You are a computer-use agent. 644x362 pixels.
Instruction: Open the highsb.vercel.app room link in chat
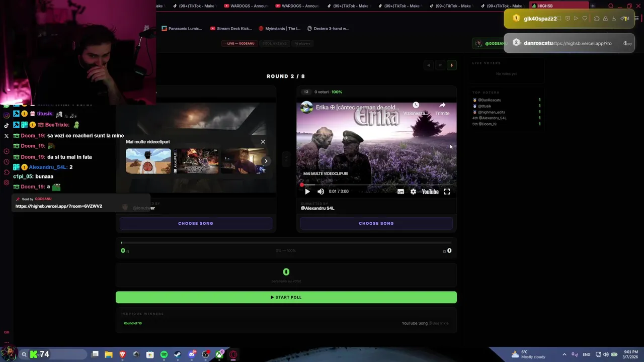point(59,206)
